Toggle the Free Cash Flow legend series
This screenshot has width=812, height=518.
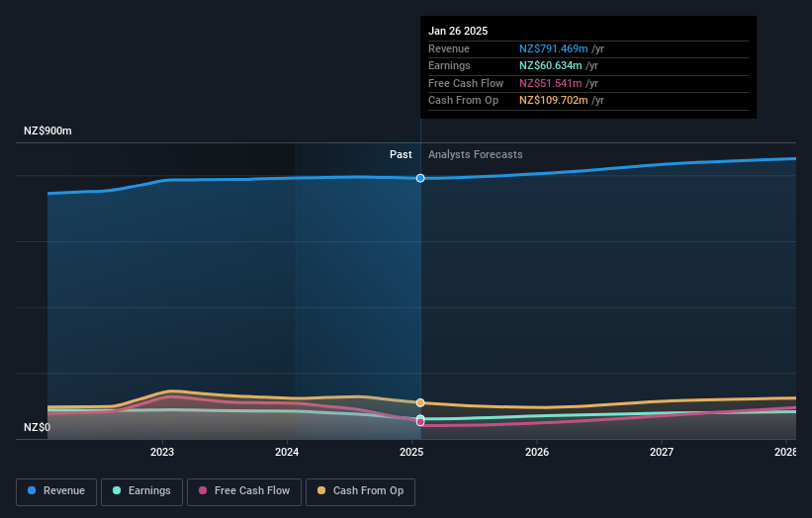pyautogui.click(x=244, y=491)
